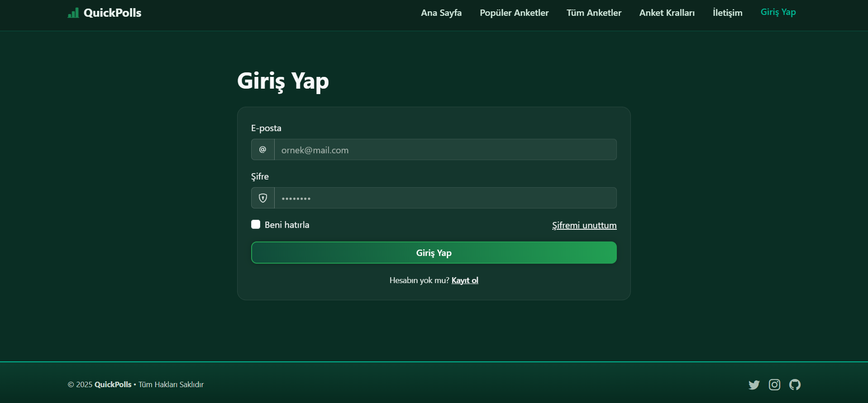Click the QuickPolls bar chart logo icon
This screenshot has width=868, height=403.
tap(73, 13)
